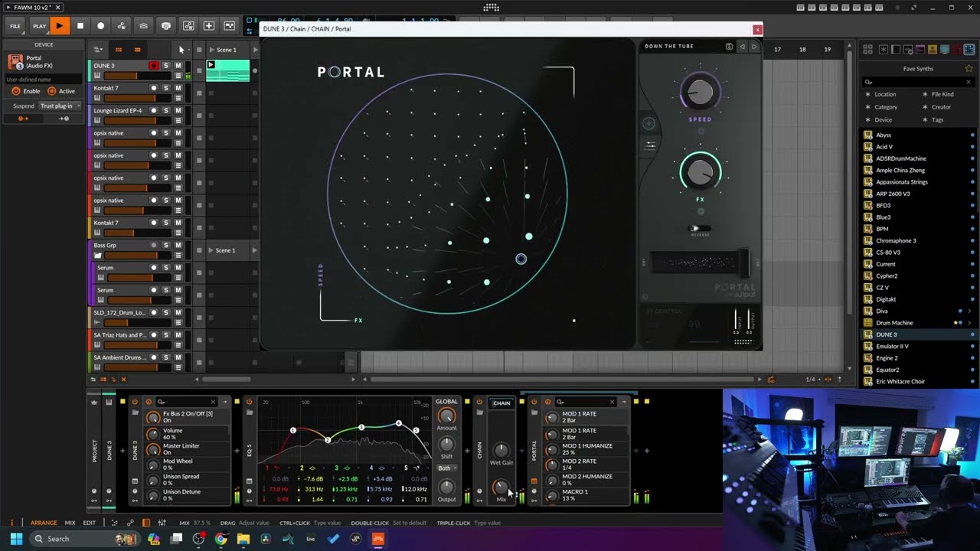The height and width of the screenshot is (551, 980).
Task: Filter browser by Device
Action: point(883,120)
